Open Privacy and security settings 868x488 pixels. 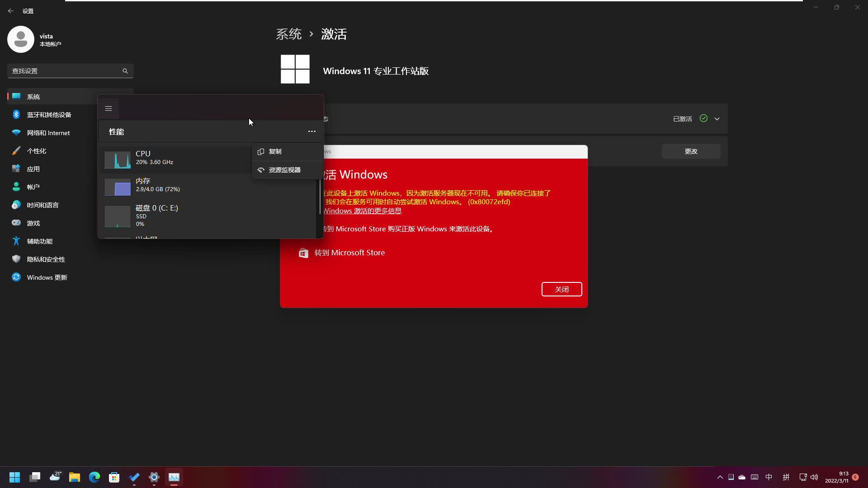point(71,259)
